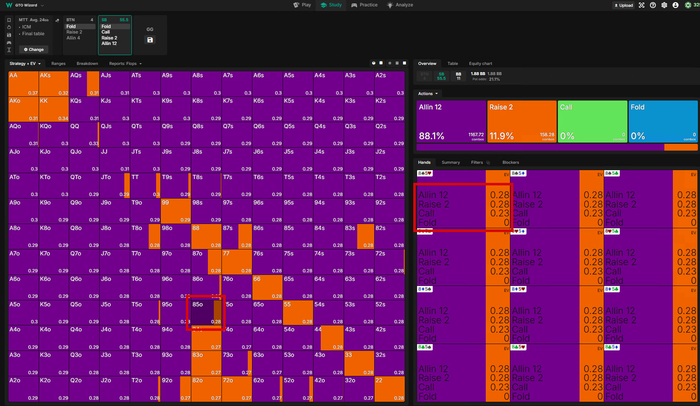Switch to the Play mode
700x406 pixels.
(x=302, y=5)
